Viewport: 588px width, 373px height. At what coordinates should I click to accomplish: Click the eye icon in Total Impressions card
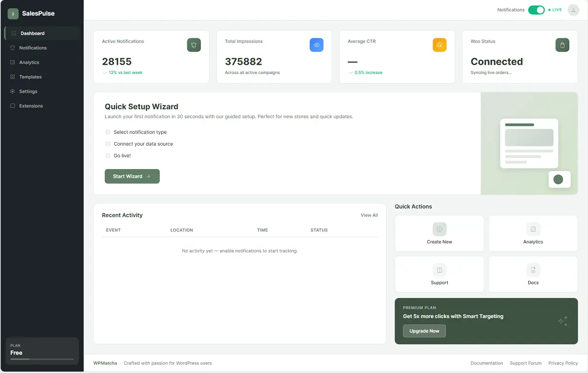pyautogui.click(x=317, y=45)
